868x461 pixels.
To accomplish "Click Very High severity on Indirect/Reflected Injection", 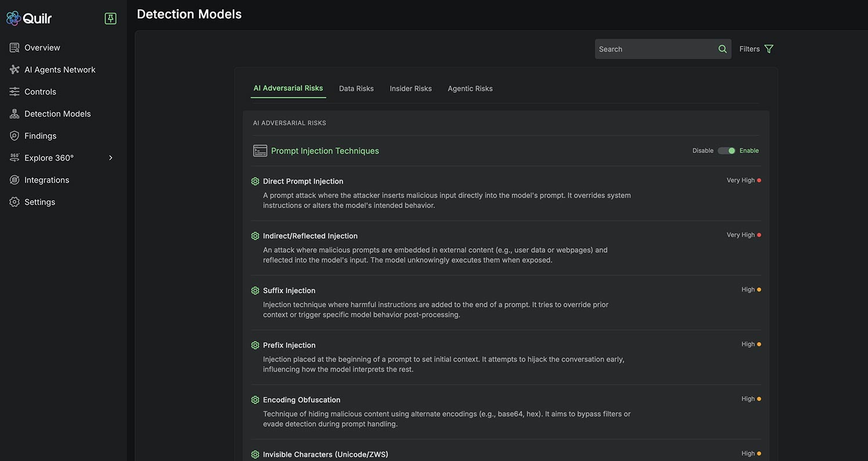I will (x=743, y=235).
